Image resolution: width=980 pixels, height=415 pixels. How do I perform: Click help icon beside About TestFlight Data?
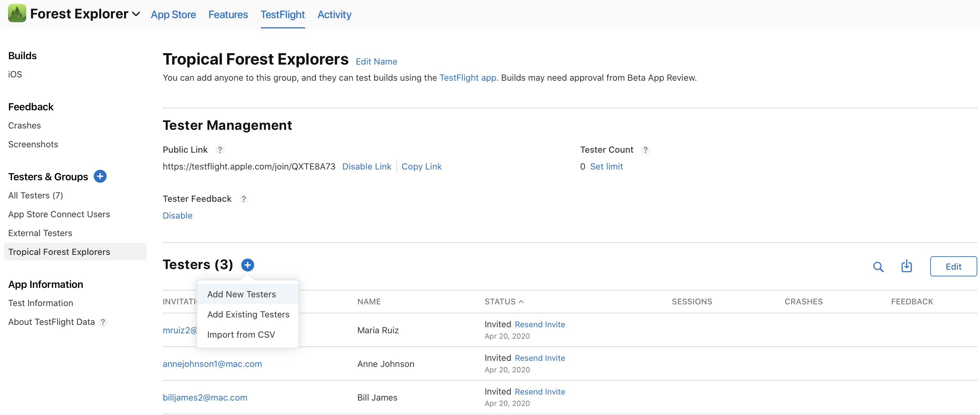(x=103, y=322)
